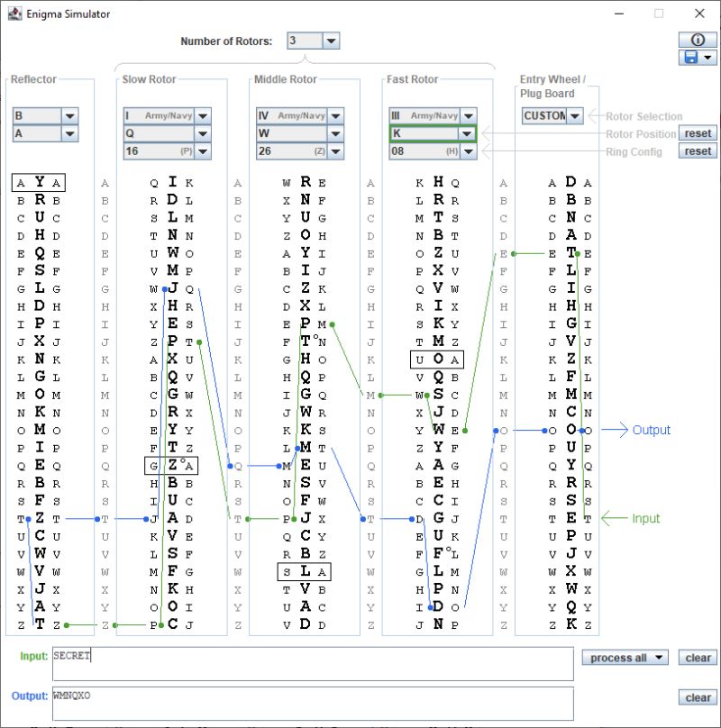Open the Slow Rotor selection dropdown showing I Army/Navy

(202, 115)
